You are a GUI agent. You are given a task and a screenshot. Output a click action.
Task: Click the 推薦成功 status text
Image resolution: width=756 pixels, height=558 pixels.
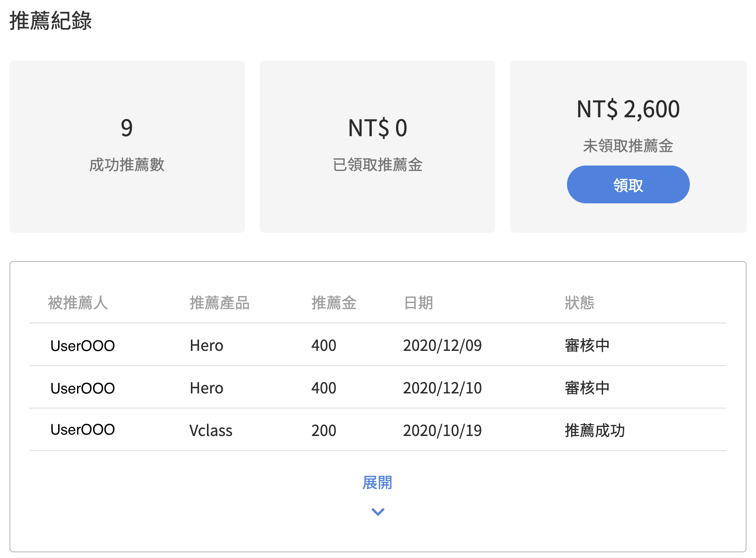(594, 430)
